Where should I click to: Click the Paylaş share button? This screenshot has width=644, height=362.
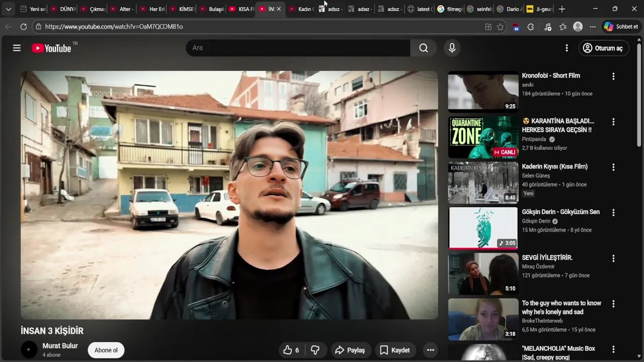350,350
